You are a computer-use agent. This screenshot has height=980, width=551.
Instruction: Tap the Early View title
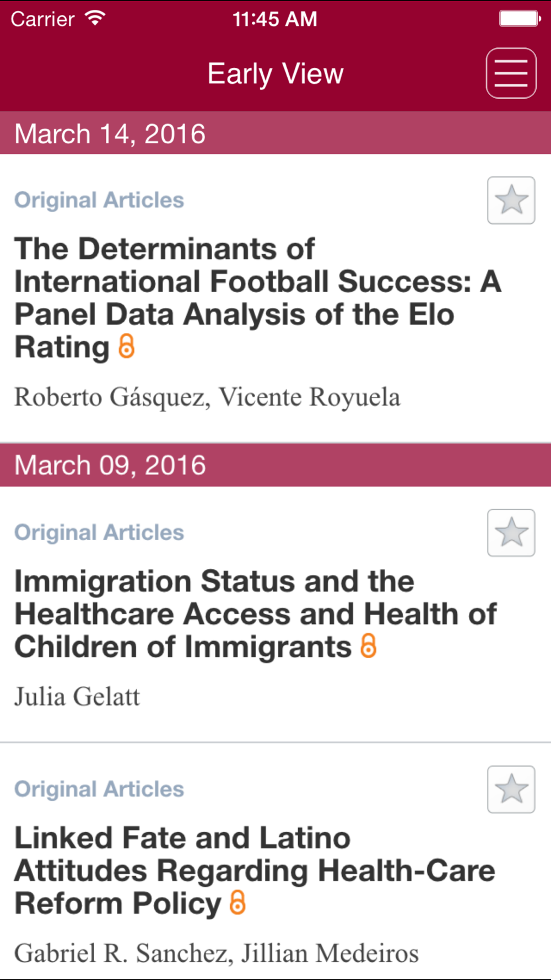pyautogui.click(x=275, y=74)
